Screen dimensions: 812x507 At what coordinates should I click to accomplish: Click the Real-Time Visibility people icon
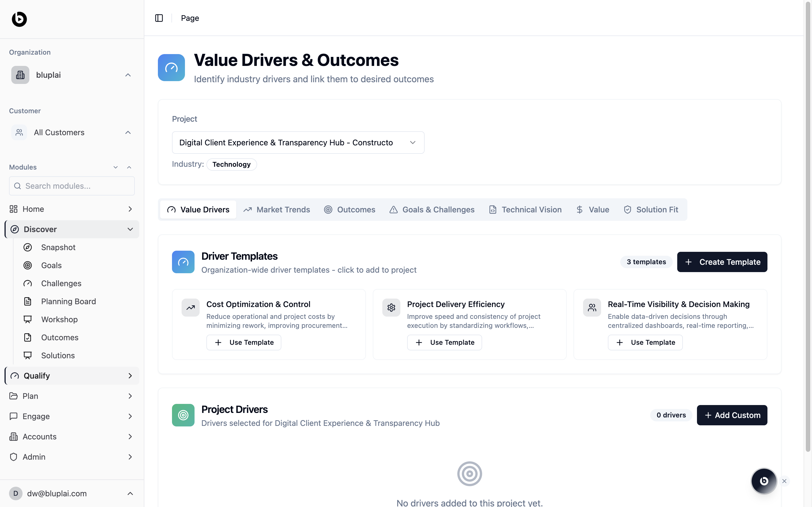[x=592, y=308]
